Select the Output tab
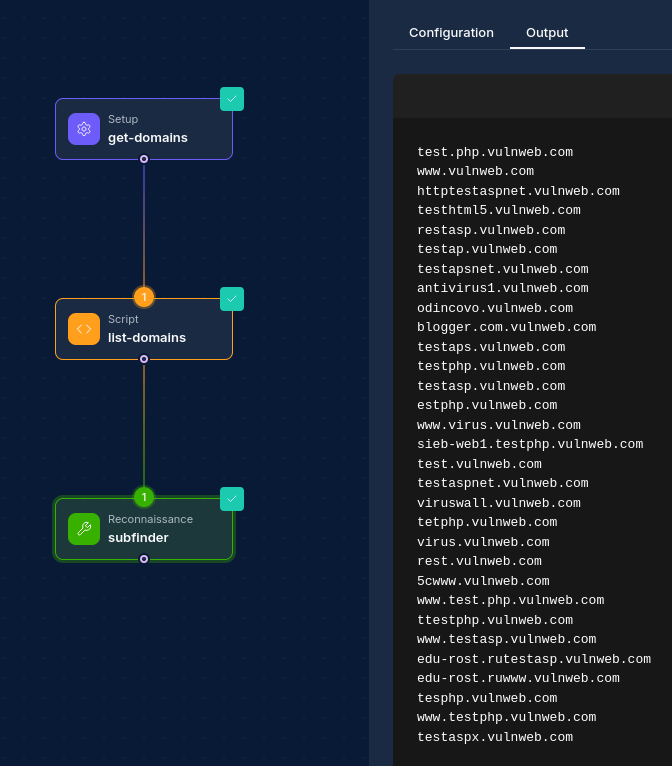Viewport: 672px width, 766px height. click(x=547, y=33)
